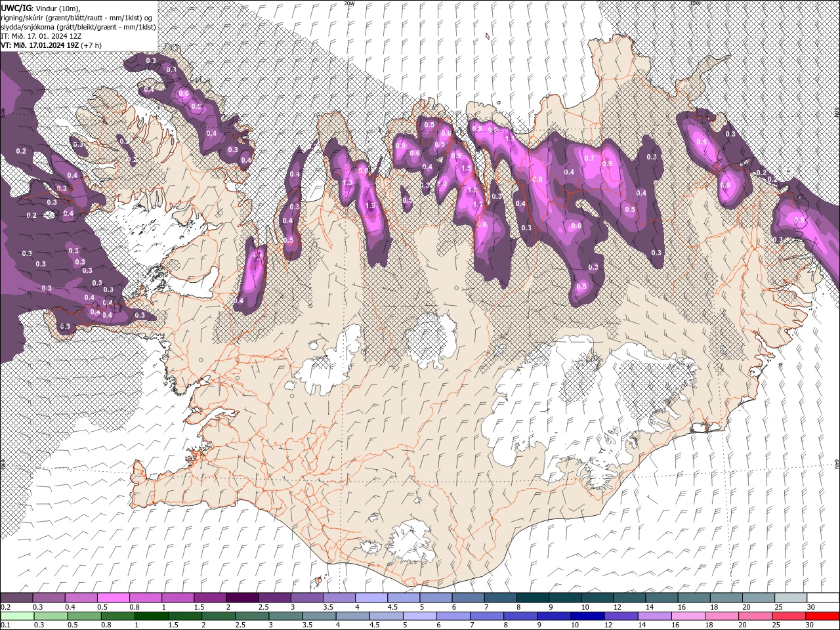The height and width of the screenshot is (630, 840).
Task: Click the lavender 4–4.5 swatch in upper legend row
Action: click(371, 598)
